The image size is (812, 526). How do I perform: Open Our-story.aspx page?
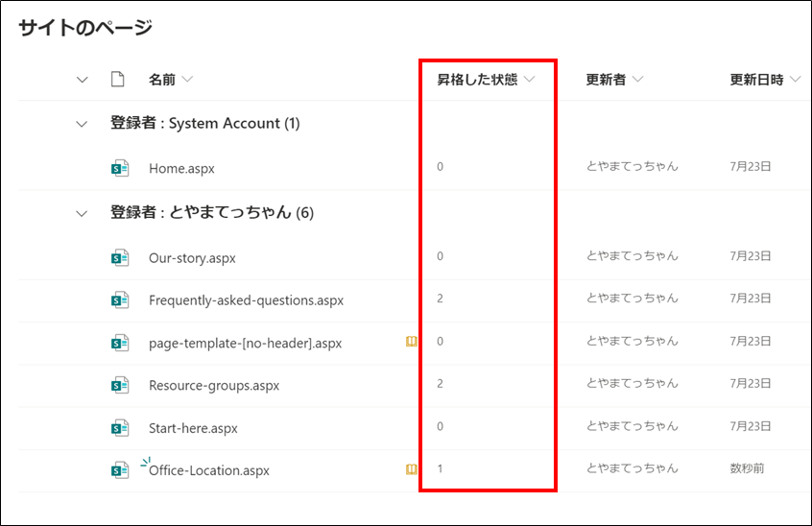pos(192,258)
